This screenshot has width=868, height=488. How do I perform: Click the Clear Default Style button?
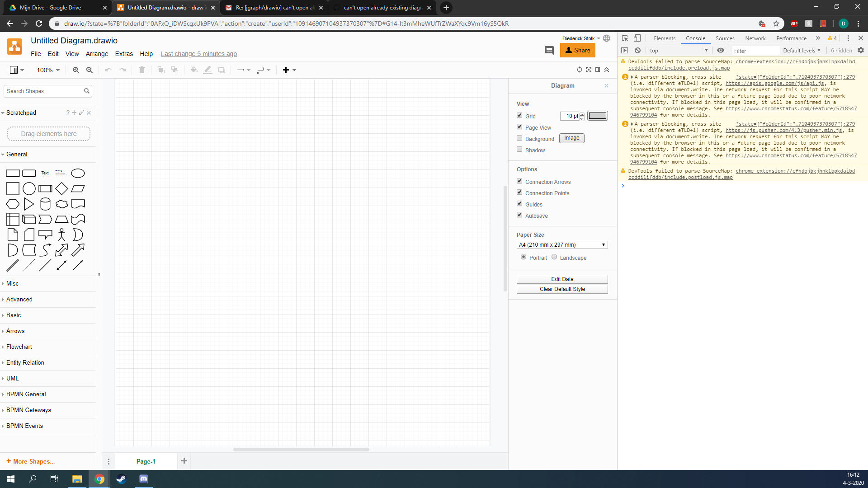tap(562, 289)
